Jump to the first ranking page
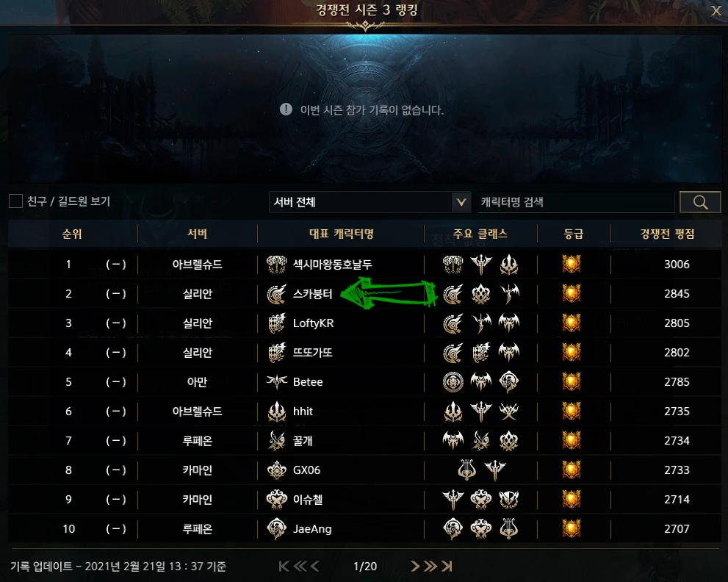728x582 pixels. 284,566
